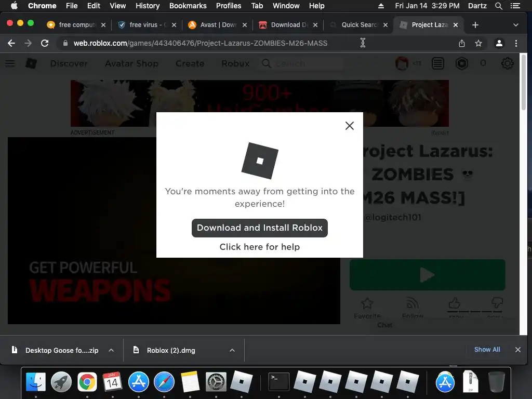Click the Roblox logo icon
This screenshot has height=399, width=532.
[31, 63]
